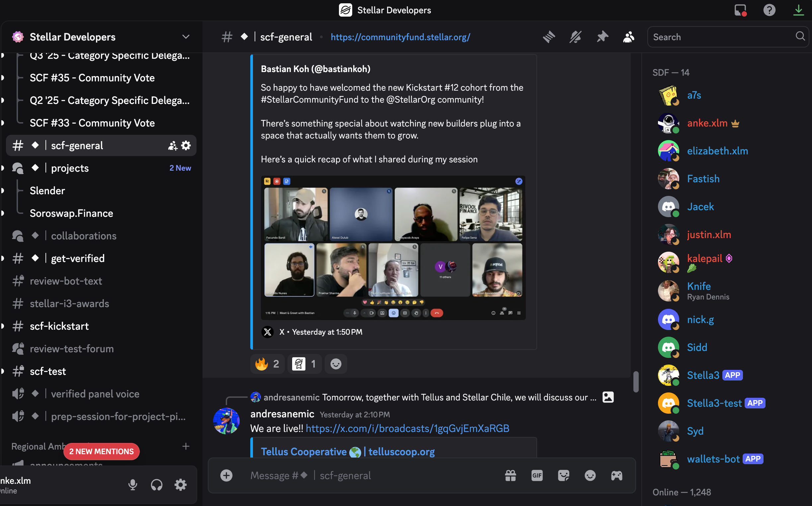Viewport: 812px width, 506px height.
Task: Focus the Message scf-general text box
Action: point(371,475)
